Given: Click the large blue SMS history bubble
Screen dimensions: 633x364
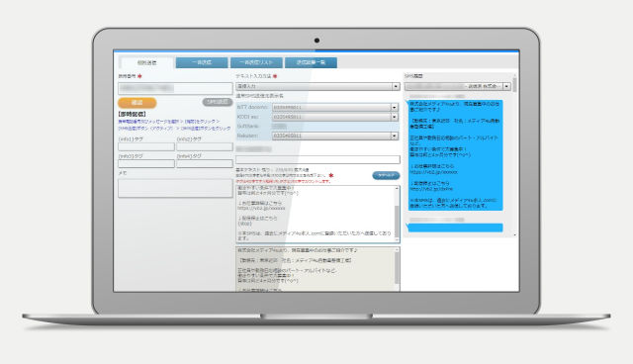Looking at the screenshot, I should (455, 155).
